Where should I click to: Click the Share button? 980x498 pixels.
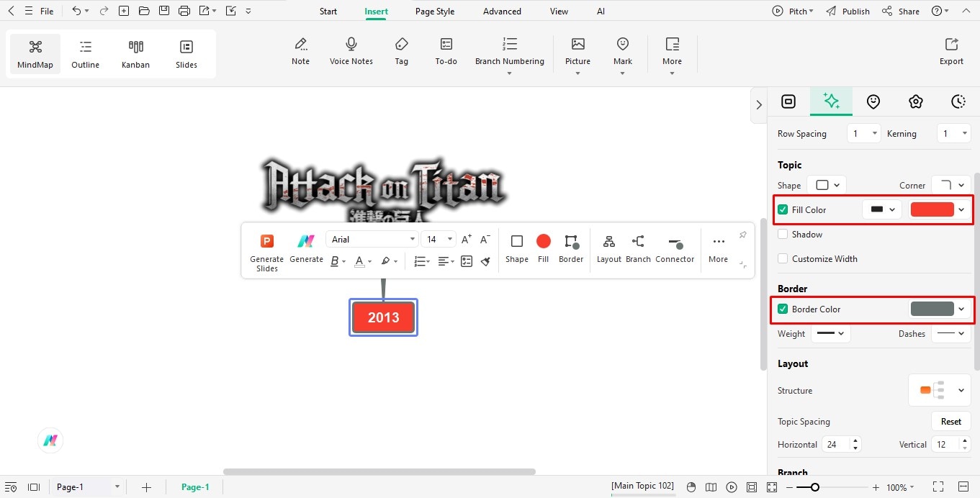pyautogui.click(x=901, y=12)
